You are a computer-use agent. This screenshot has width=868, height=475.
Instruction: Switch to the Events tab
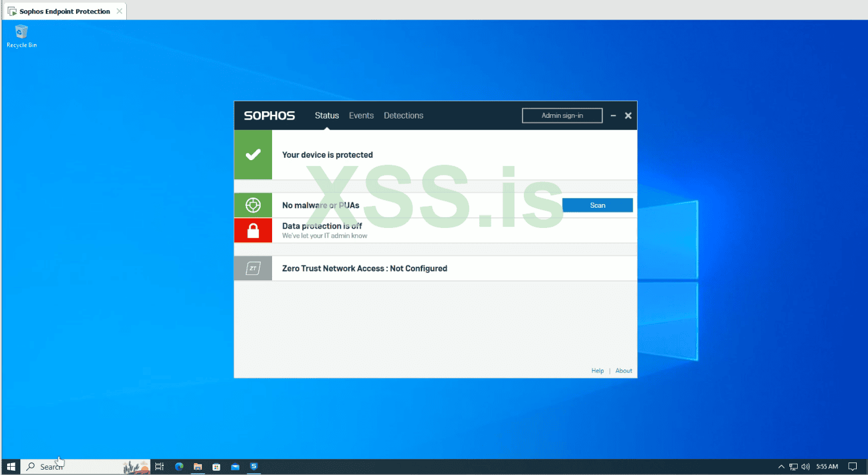[361, 115]
